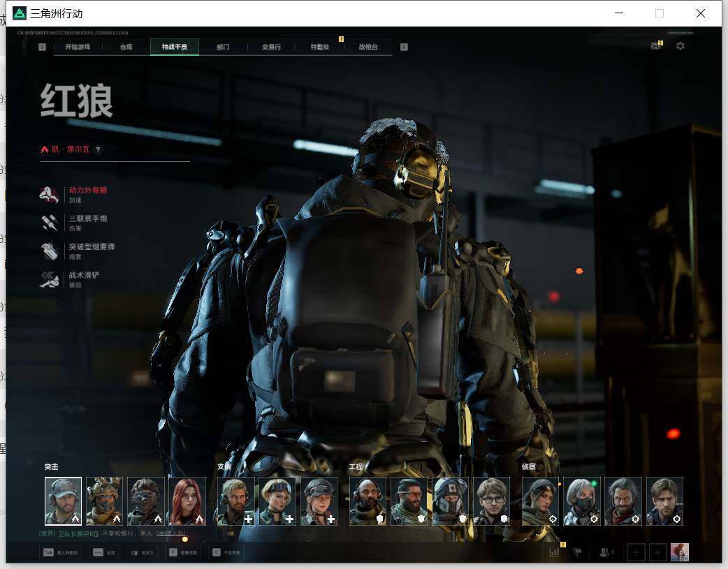Image resolution: width=728 pixels, height=569 pixels.
Task: Open the settings gear icon
Action: coord(680,46)
